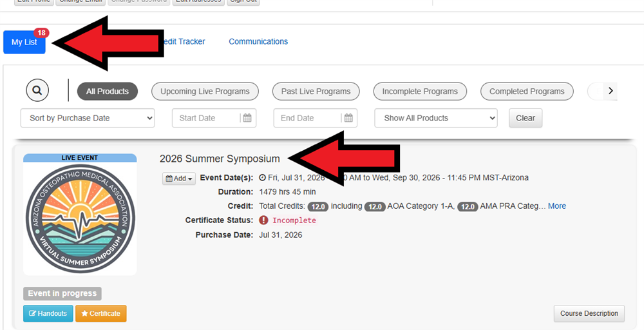Click the 18 notification badge
644x330 pixels.
click(x=41, y=33)
